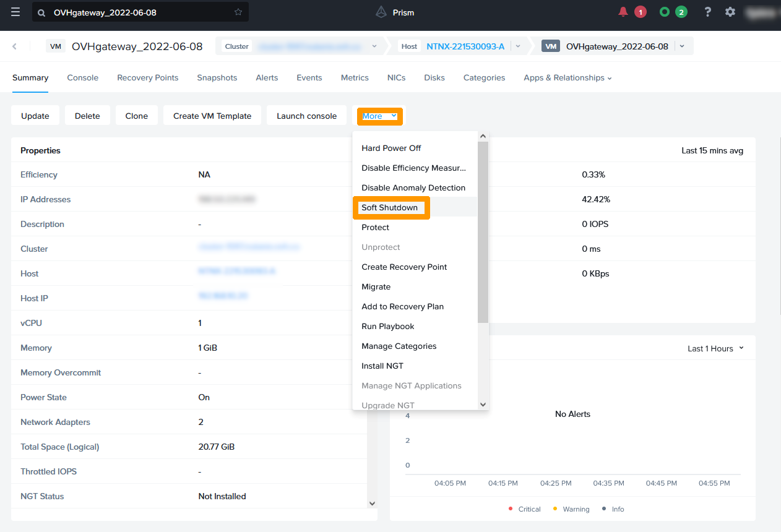Open the hamburger main menu
781x532 pixels.
[15, 12]
